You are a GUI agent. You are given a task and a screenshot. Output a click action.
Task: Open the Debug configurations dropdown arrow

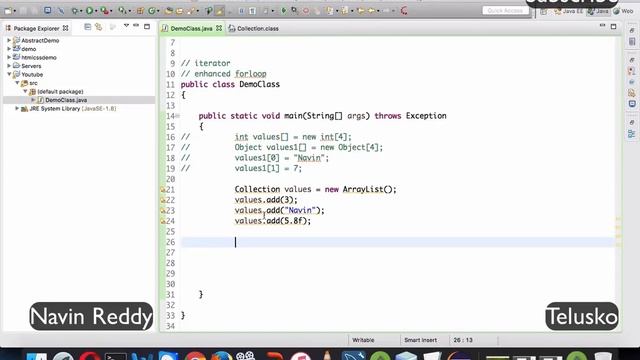[x=81, y=11]
